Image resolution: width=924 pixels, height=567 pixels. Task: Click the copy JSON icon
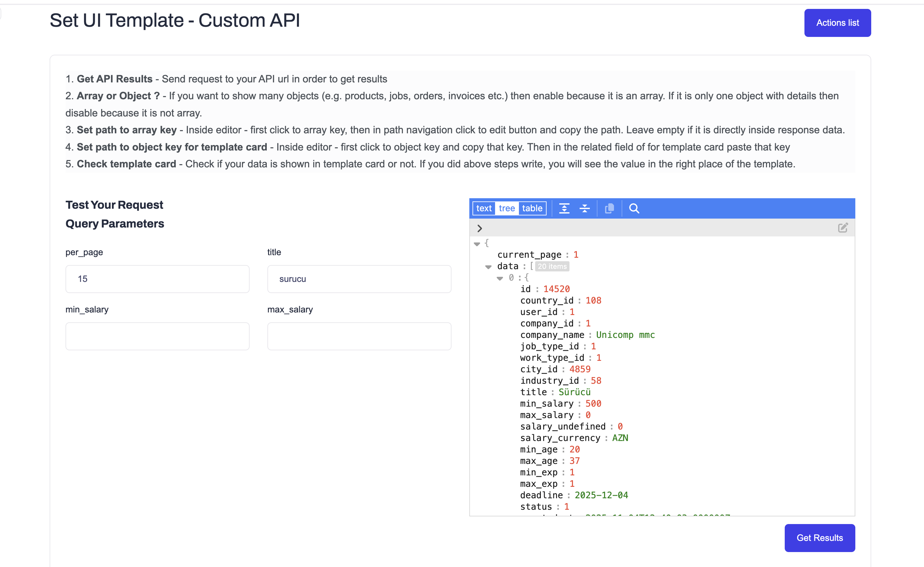[609, 208]
